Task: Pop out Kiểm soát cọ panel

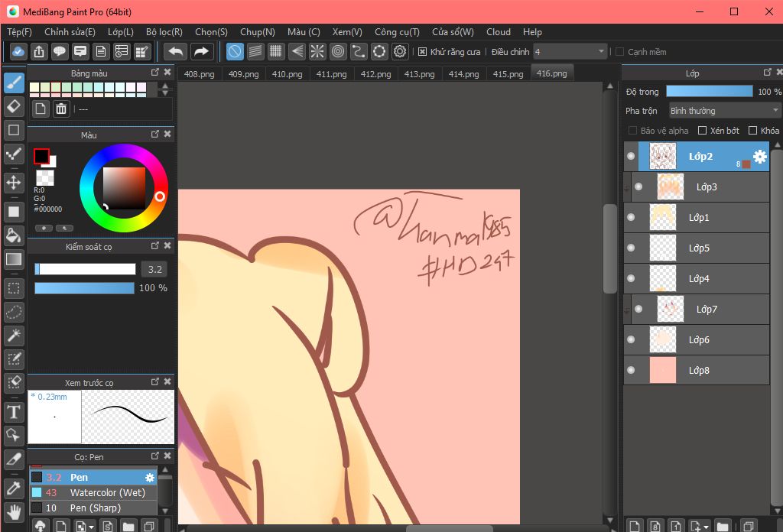Action: coord(154,246)
